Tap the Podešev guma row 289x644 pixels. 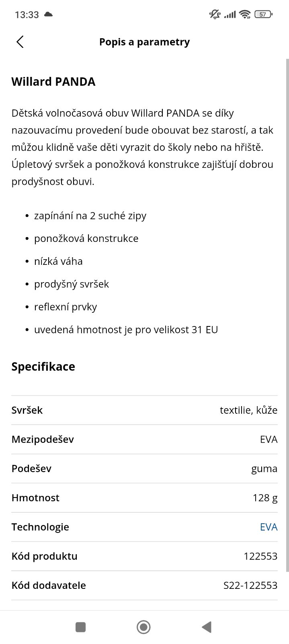144,469
